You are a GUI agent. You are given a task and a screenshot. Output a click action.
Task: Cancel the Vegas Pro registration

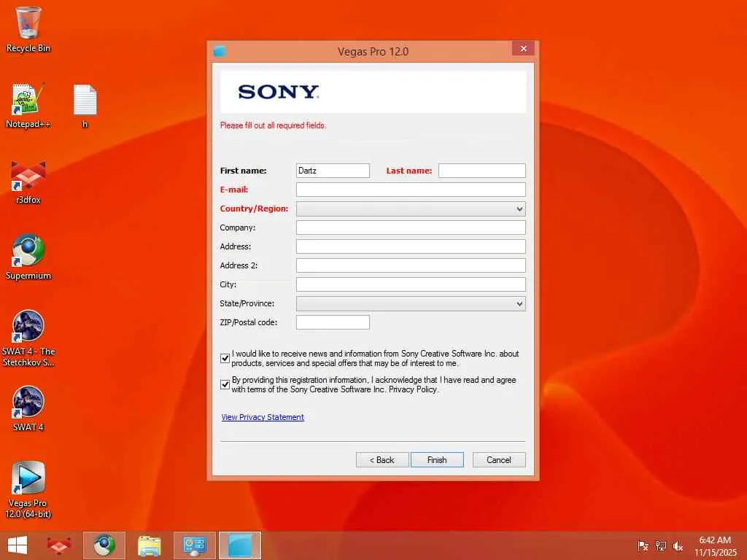499,459
